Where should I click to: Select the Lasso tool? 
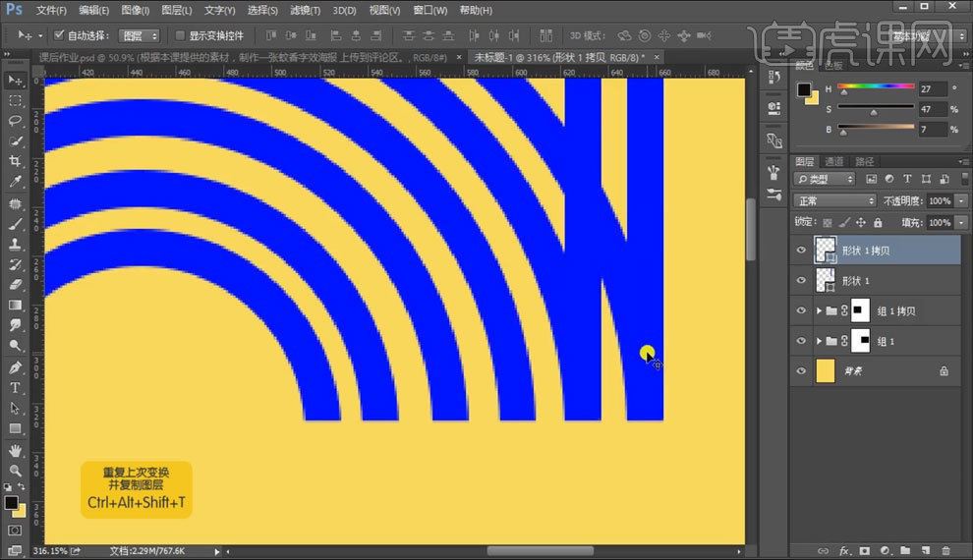pos(15,121)
